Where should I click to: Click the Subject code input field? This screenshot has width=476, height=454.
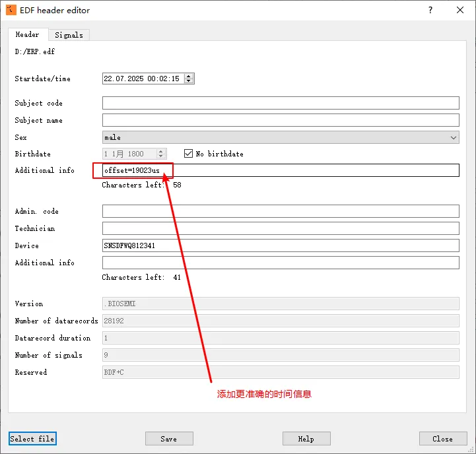point(280,103)
